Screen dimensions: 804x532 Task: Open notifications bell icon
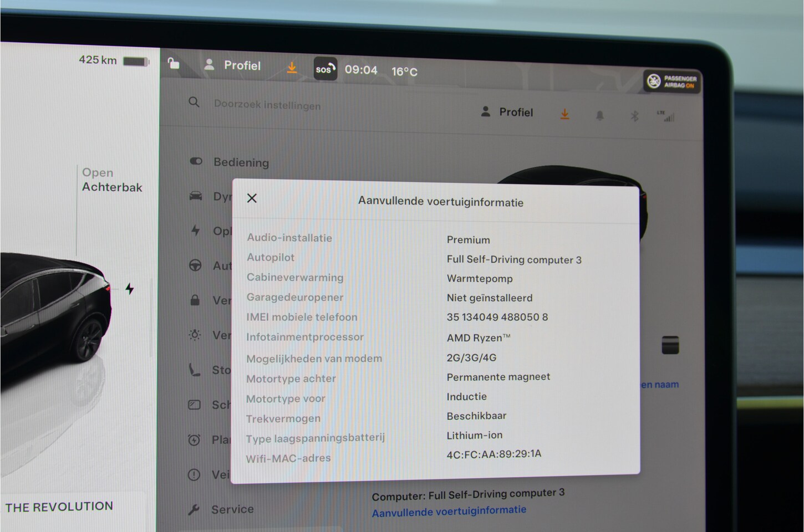[599, 116]
